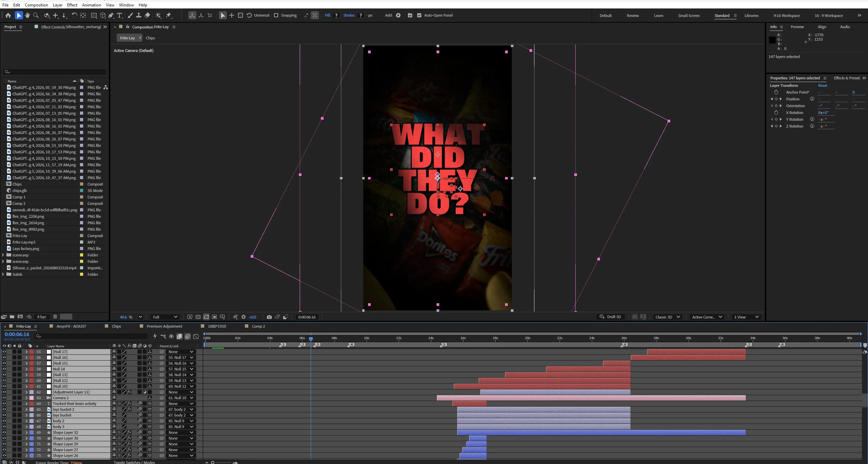
Task: Click the current timecode 0:00:06:16 in timeline
Action: click(17, 334)
